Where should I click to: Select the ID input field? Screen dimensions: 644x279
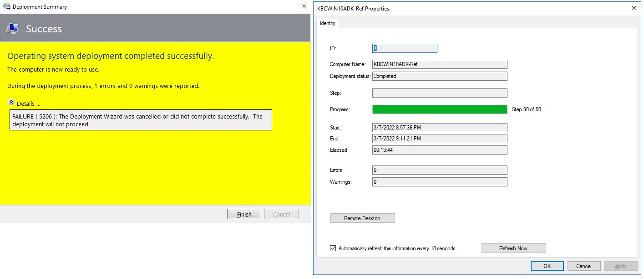(x=404, y=48)
